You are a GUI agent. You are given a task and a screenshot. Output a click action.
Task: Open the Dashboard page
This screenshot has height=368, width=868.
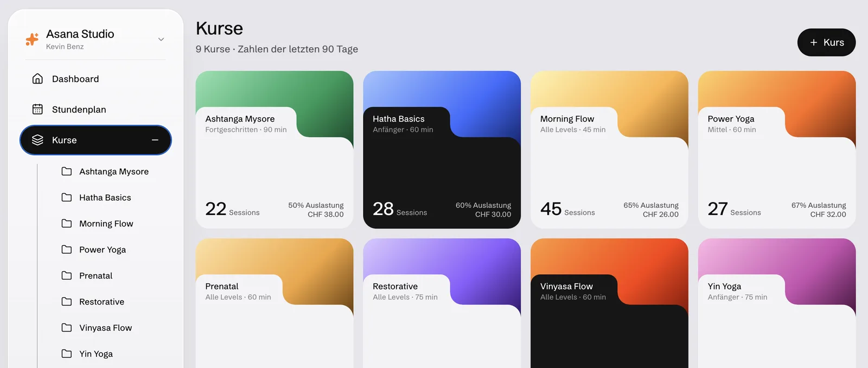[95, 79]
